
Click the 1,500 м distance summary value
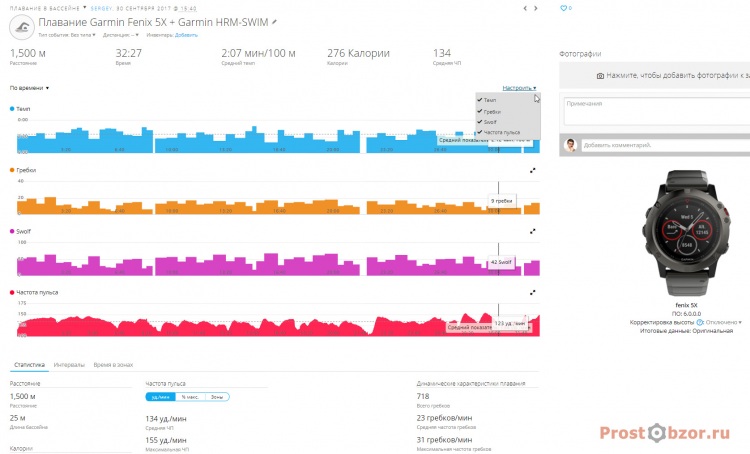(x=28, y=54)
